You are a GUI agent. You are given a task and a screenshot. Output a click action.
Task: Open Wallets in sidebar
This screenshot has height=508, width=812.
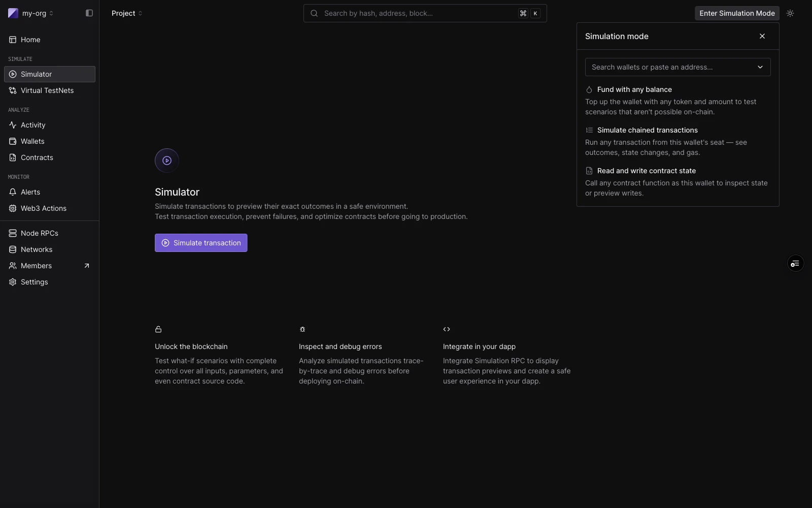pos(50,141)
